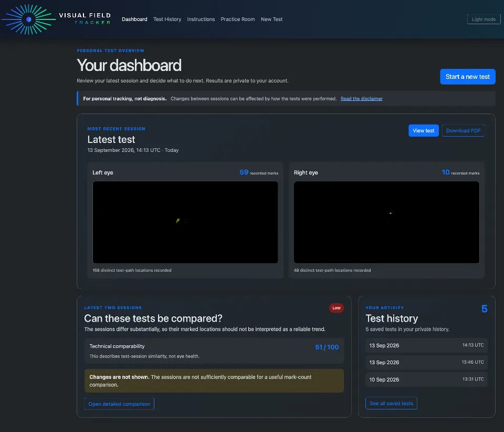Toggle Light mode
This screenshot has height=432, width=504.
click(484, 19)
